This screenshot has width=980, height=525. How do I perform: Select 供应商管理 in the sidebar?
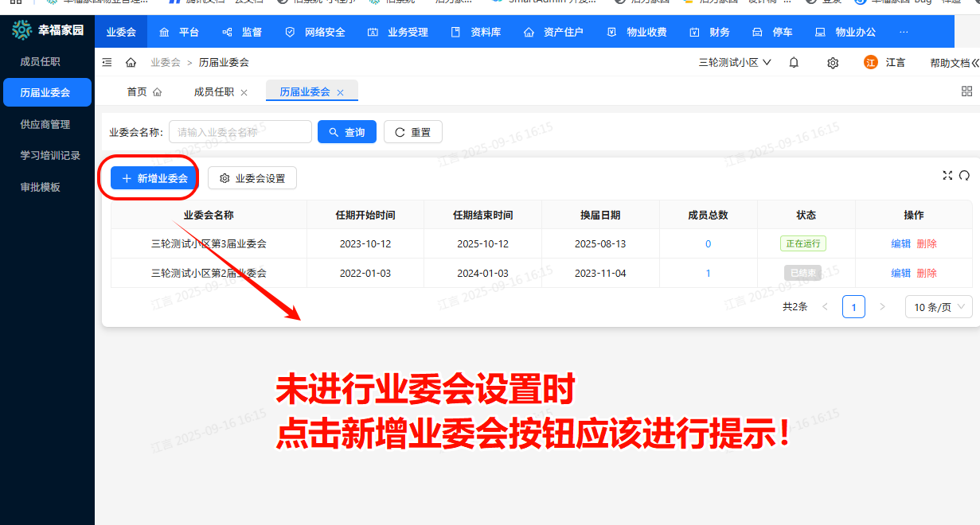(45, 124)
